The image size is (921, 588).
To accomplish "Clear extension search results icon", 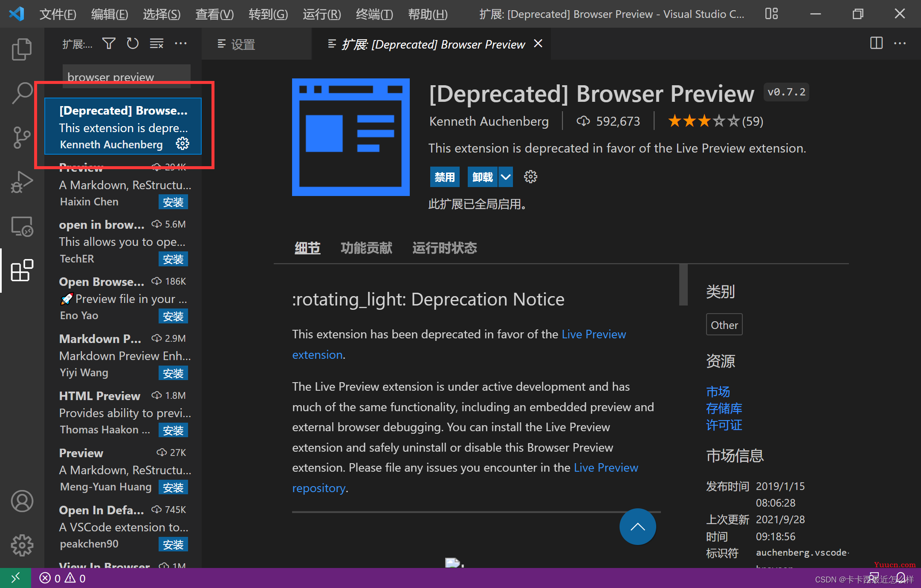I will (x=156, y=43).
